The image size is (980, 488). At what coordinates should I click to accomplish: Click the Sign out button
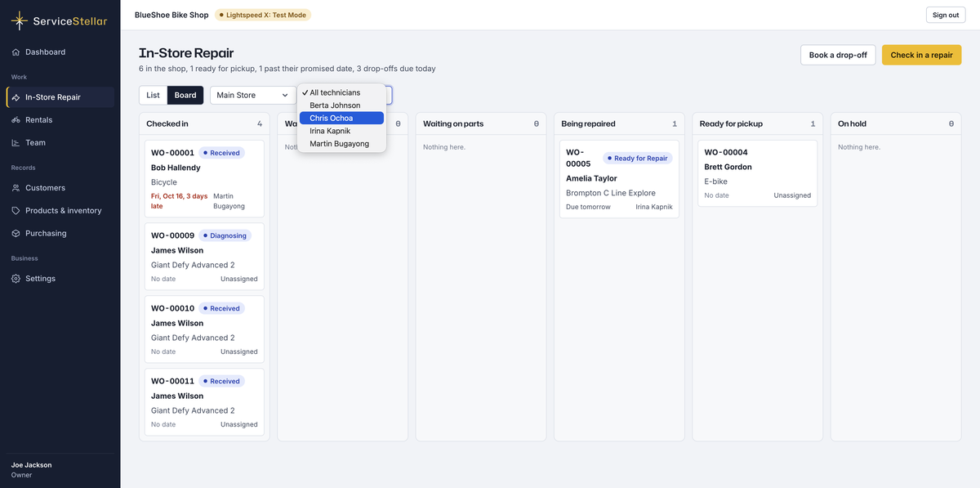coord(946,15)
